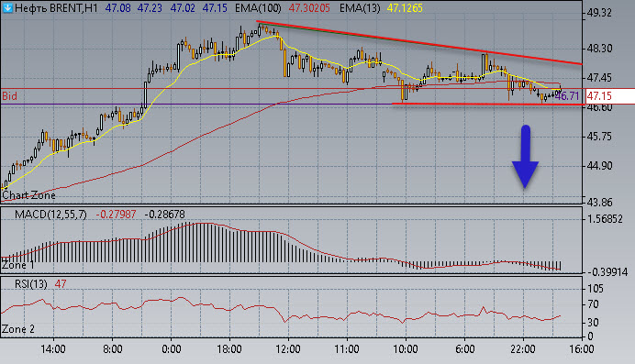Select the MACD(12,55,7) indicator label
The image size is (635, 364).
pos(50,215)
